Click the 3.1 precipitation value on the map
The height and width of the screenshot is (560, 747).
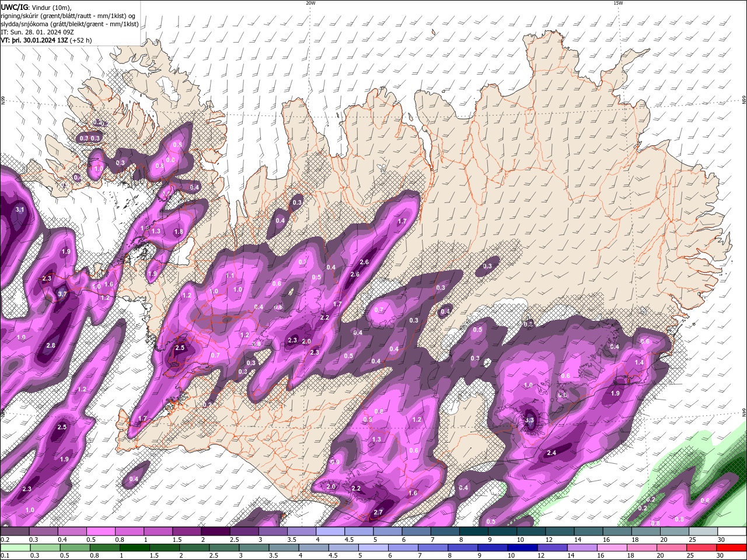coord(20,209)
